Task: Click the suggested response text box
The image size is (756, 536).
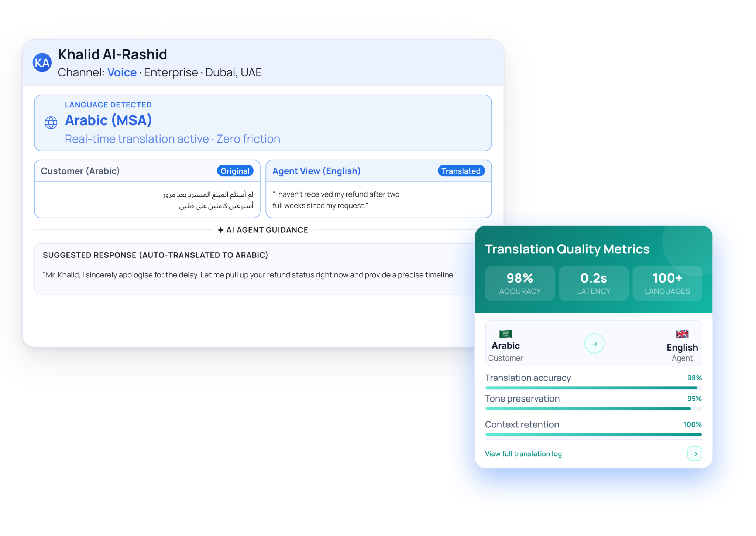Action: [x=250, y=275]
